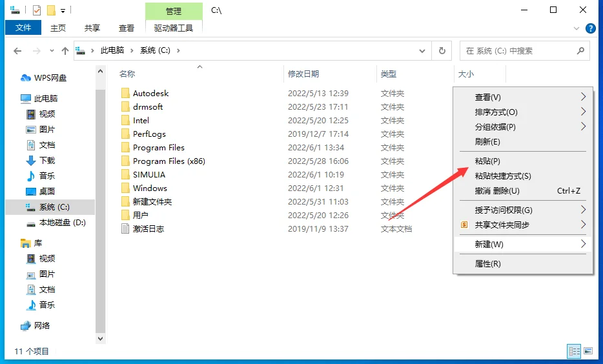Open the quick access toolbar customize dropdown
This screenshot has width=603, height=364.
pyautogui.click(x=63, y=11)
